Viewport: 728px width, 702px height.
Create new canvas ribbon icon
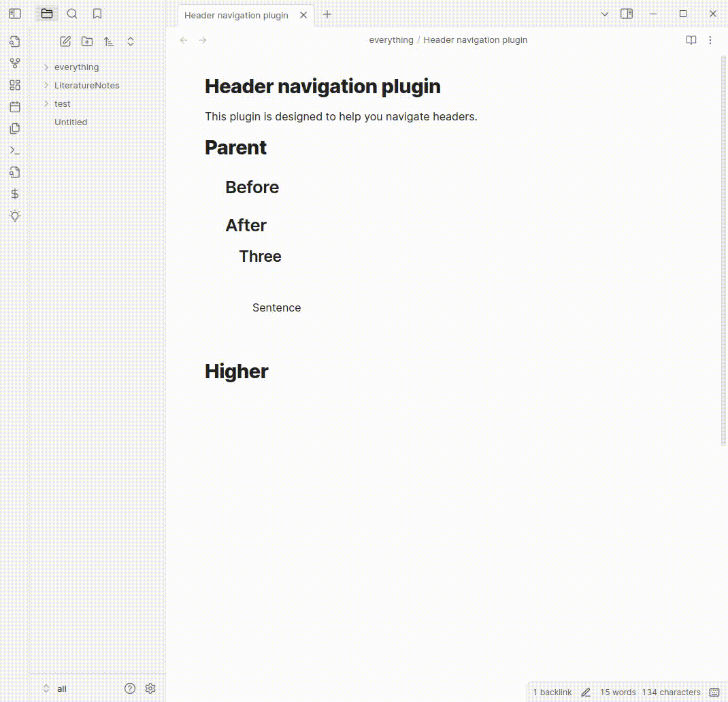click(15, 85)
